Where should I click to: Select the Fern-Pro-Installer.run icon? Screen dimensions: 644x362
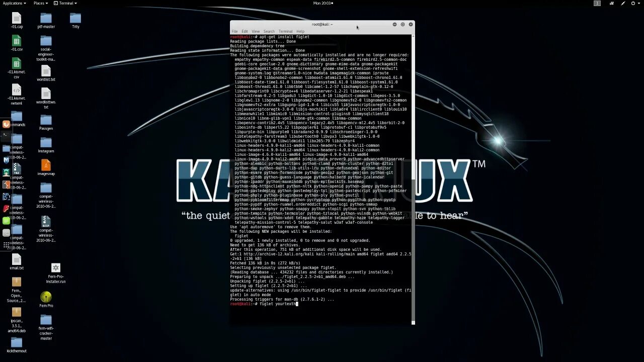coord(56,274)
